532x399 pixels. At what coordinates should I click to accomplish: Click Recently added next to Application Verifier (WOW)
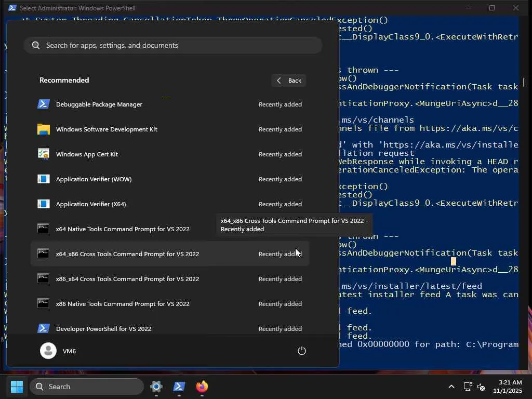coord(280,179)
